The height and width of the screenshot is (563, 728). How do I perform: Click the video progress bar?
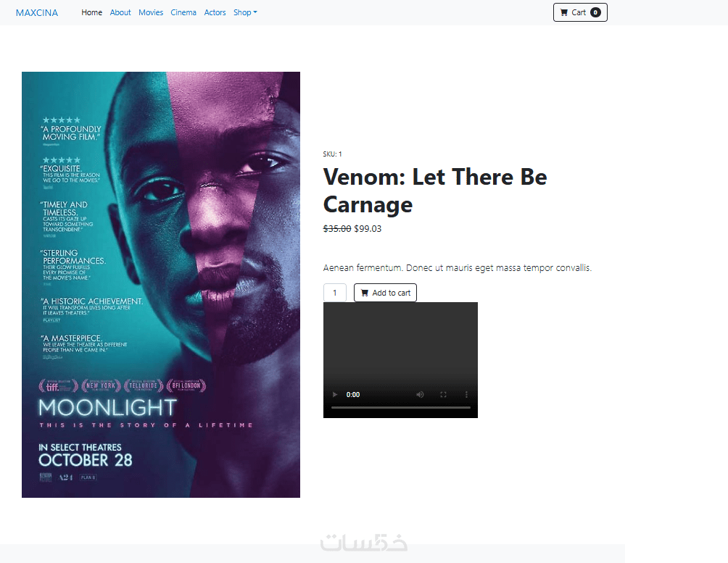[x=401, y=407]
